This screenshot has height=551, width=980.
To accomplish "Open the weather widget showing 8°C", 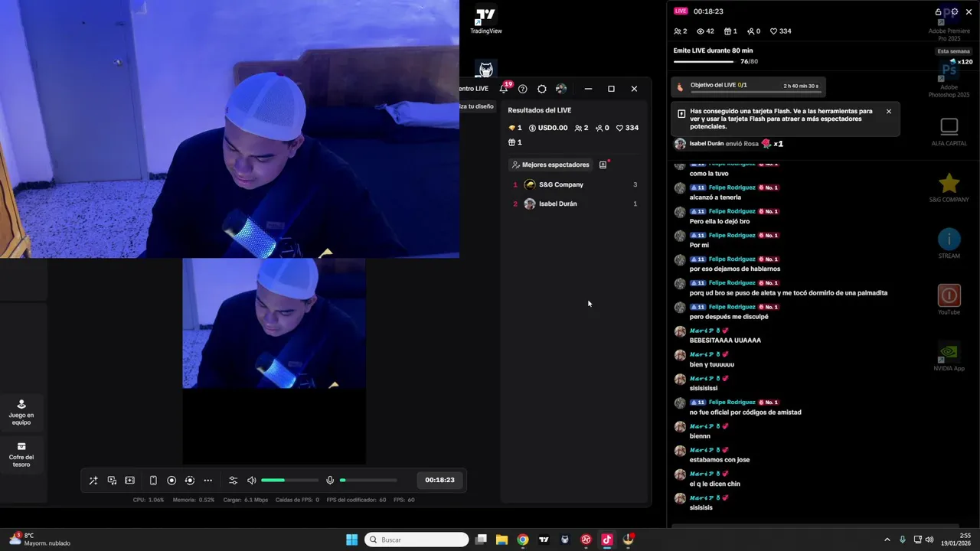I will [40, 539].
